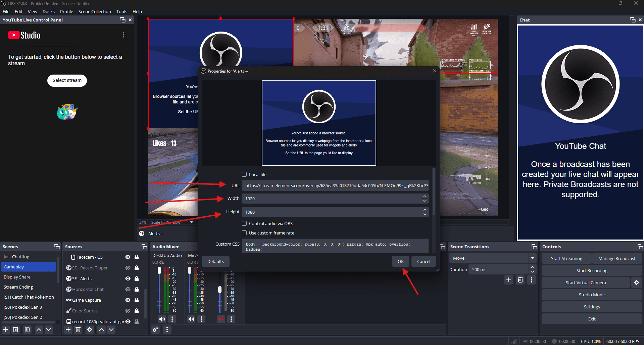Add a new scene with plus icon in Scenes panel
The height and width of the screenshot is (345, 644).
[x=6, y=330]
